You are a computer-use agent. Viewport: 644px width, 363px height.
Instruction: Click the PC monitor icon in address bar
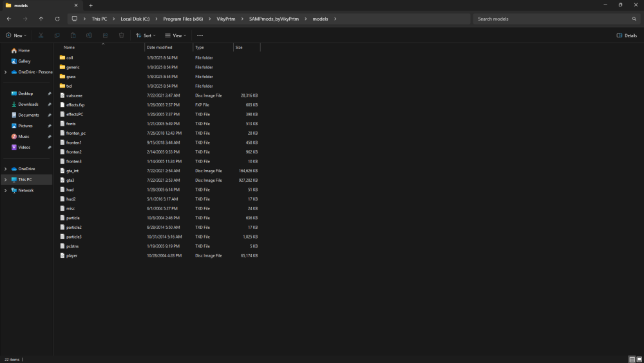[x=74, y=19]
